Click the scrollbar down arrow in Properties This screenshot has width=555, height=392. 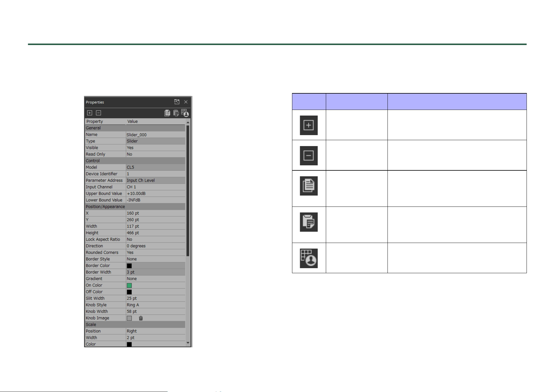coord(188,343)
